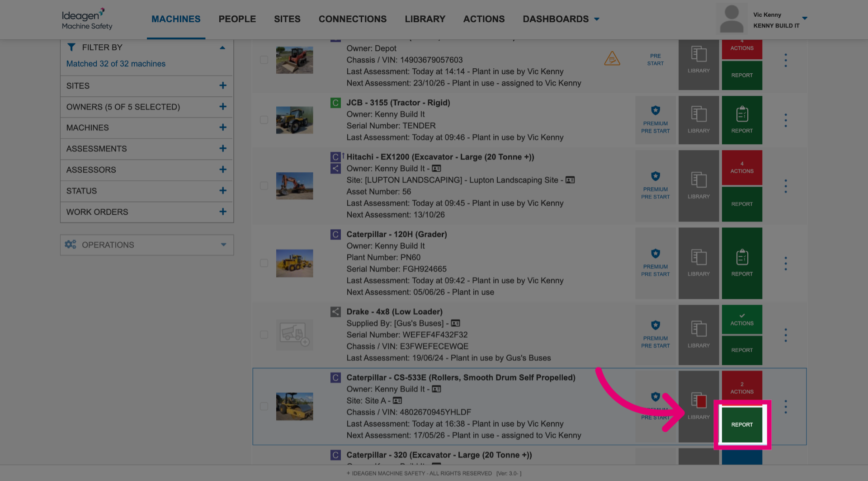Select the Caterpillar CS-533E checkbox
The width and height of the screenshot is (868, 481).
[x=264, y=406]
